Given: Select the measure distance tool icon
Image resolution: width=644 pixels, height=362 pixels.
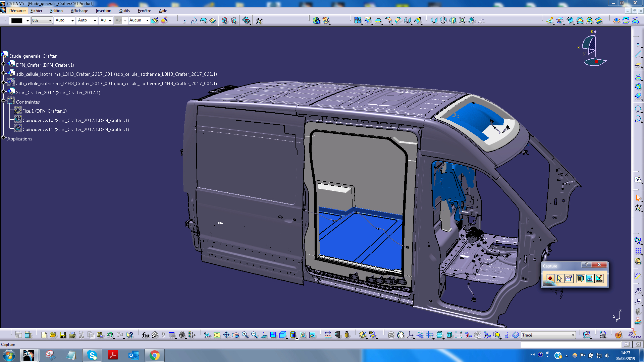Looking at the screenshot, I should pyautogui.click(x=326, y=335).
